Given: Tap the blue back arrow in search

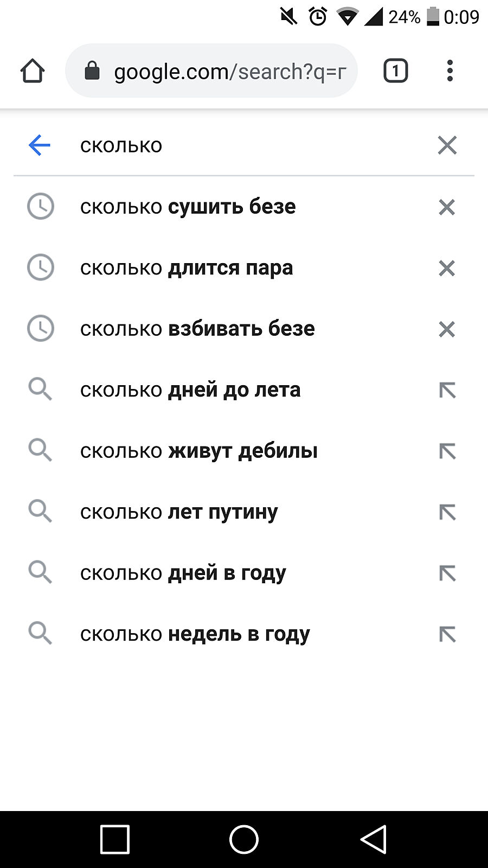Looking at the screenshot, I should [40, 145].
